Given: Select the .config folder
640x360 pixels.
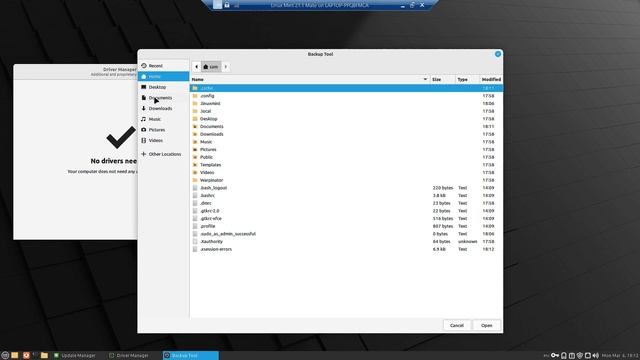Looking at the screenshot, I should coord(346,96).
